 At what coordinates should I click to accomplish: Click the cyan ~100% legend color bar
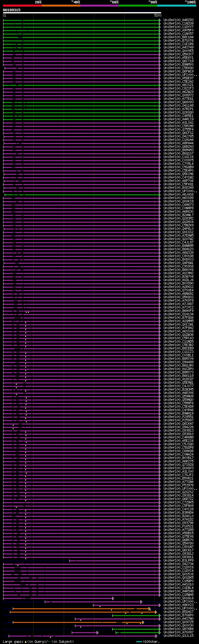coord(177,6)
